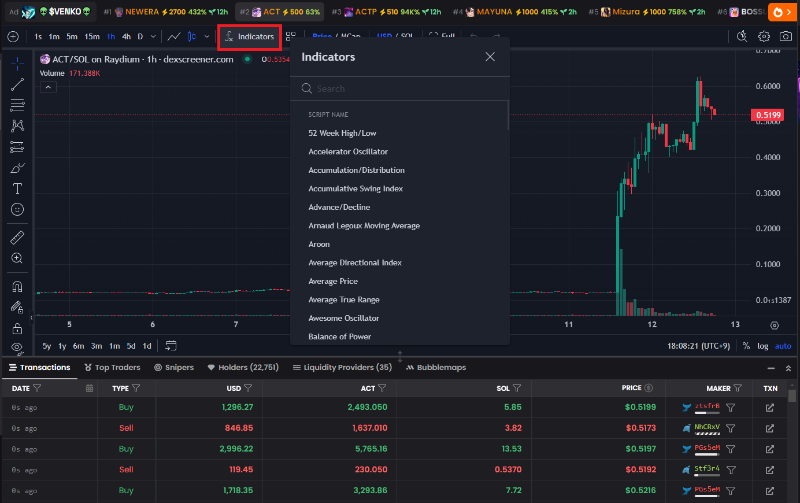Toggle lock all drawings padlock
800x503 pixels.
(x=17, y=328)
